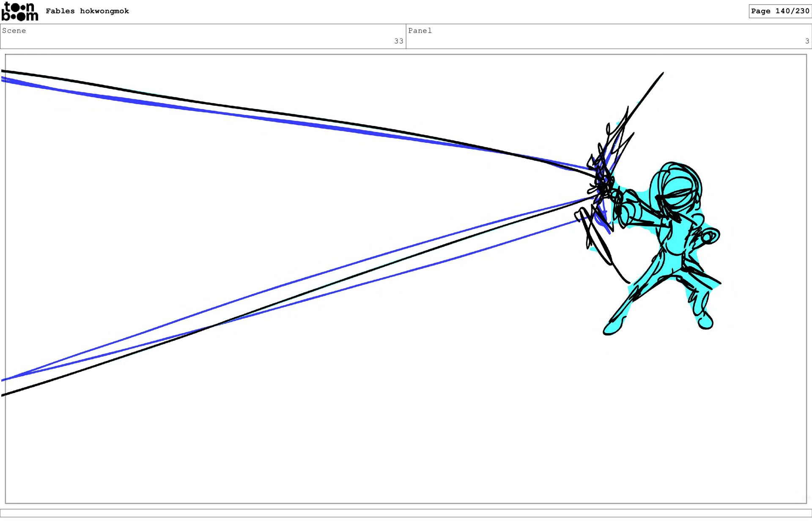Screen dimensions: 812x525
Task: Click the character's right foot
Action: coord(705,322)
